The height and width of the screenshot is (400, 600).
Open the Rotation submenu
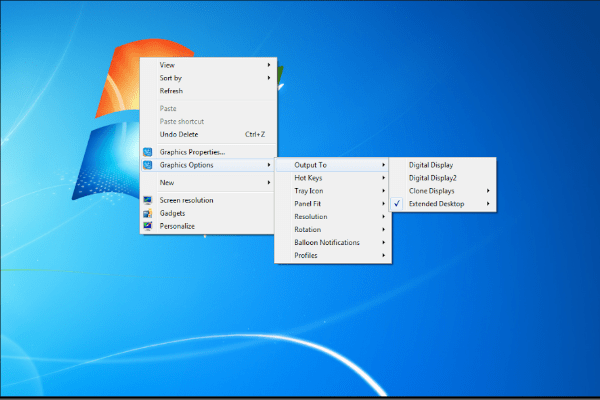click(308, 230)
